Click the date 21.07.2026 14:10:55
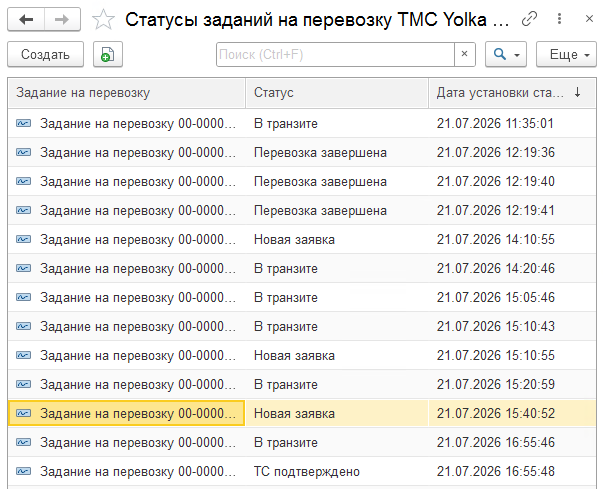The width and height of the screenshot is (603, 489). click(x=496, y=240)
